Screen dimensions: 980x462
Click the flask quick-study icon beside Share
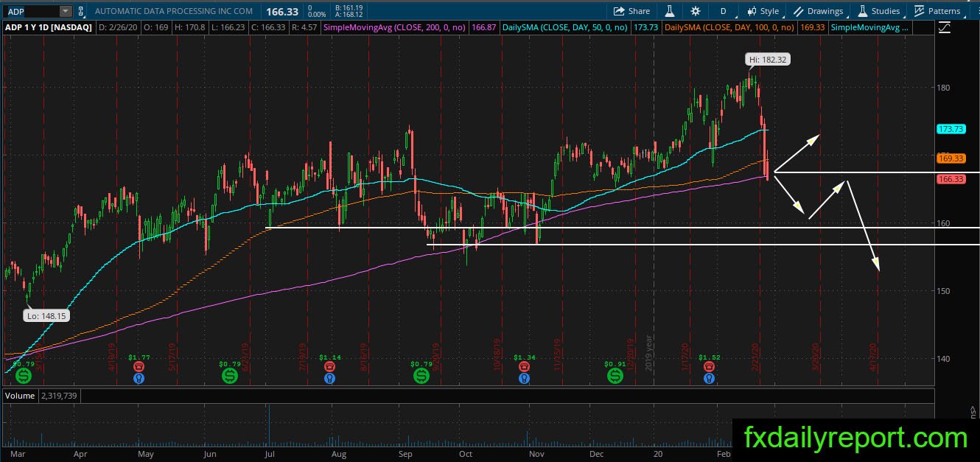670,11
